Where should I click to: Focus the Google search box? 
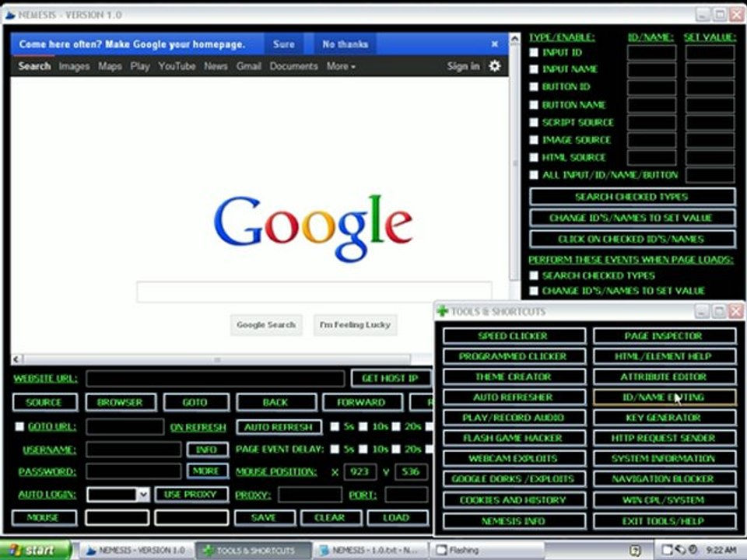point(314,292)
